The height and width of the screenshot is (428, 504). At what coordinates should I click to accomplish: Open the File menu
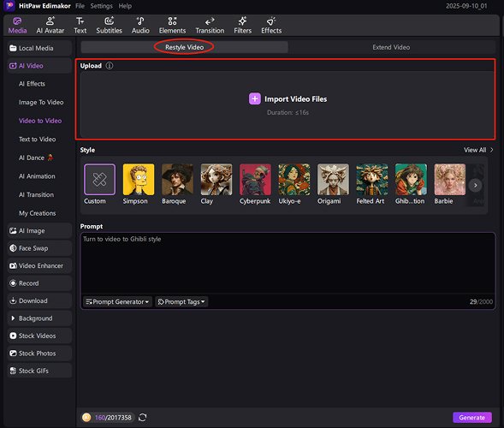click(80, 6)
